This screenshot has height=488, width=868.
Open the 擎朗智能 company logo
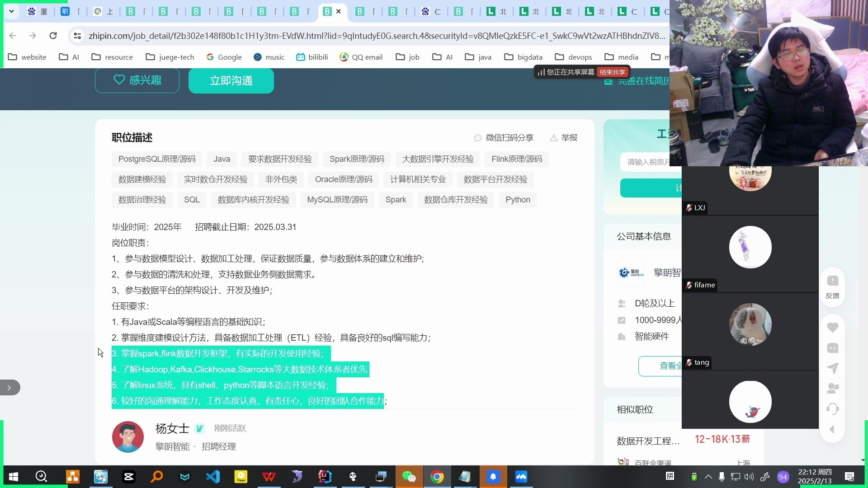pos(631,272)
